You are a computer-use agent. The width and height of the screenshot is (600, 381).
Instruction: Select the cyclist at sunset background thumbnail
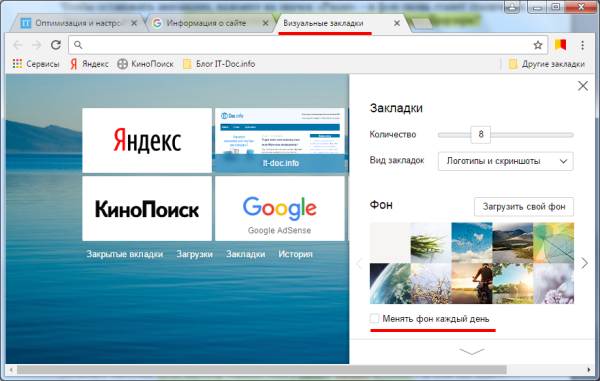coord(472,283)
